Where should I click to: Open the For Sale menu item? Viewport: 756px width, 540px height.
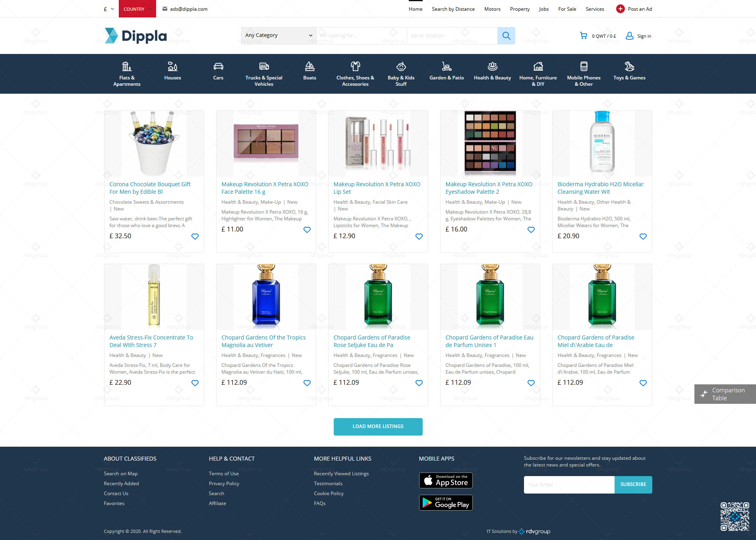(567, 9)
